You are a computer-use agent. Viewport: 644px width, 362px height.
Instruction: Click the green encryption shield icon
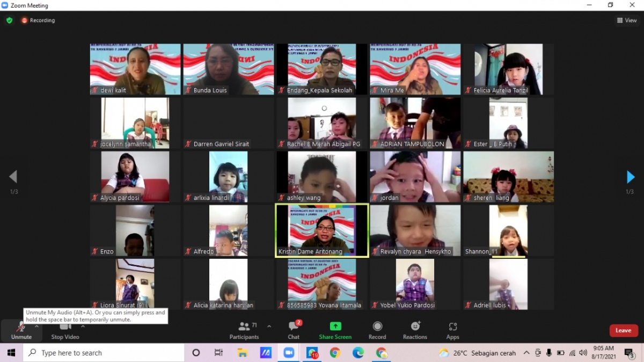click(9, 20)
